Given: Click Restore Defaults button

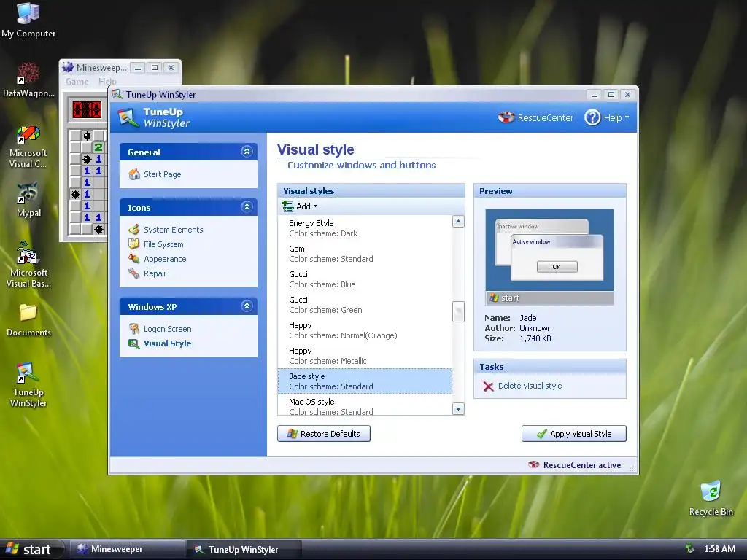Looking at the screenshot, I should click(x=323, y=434).
